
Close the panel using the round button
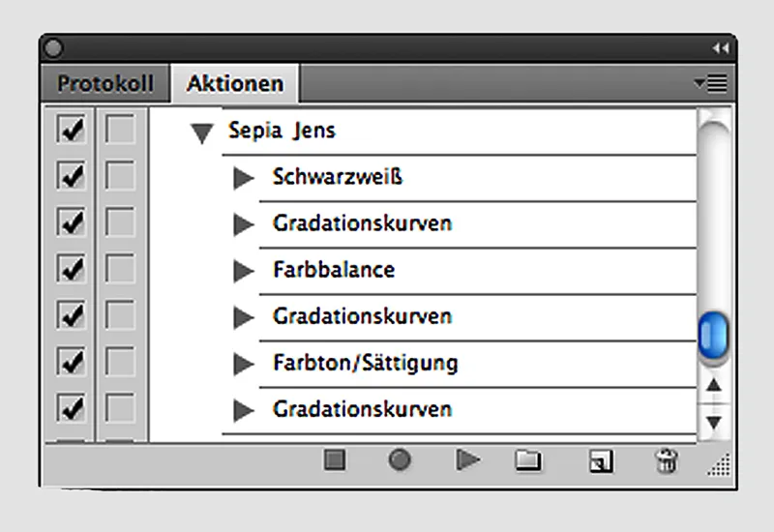53,47
